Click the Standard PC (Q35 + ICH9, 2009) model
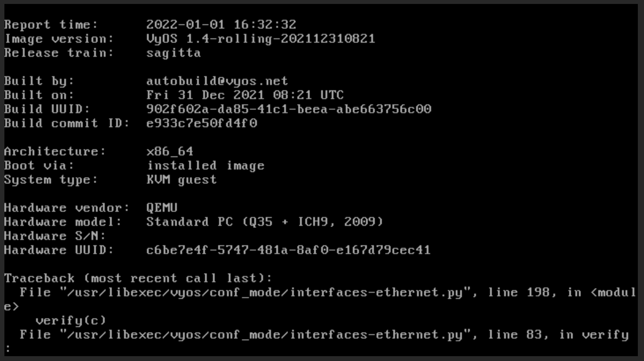Viewport: 644px width, 361px height. [264, 222]
